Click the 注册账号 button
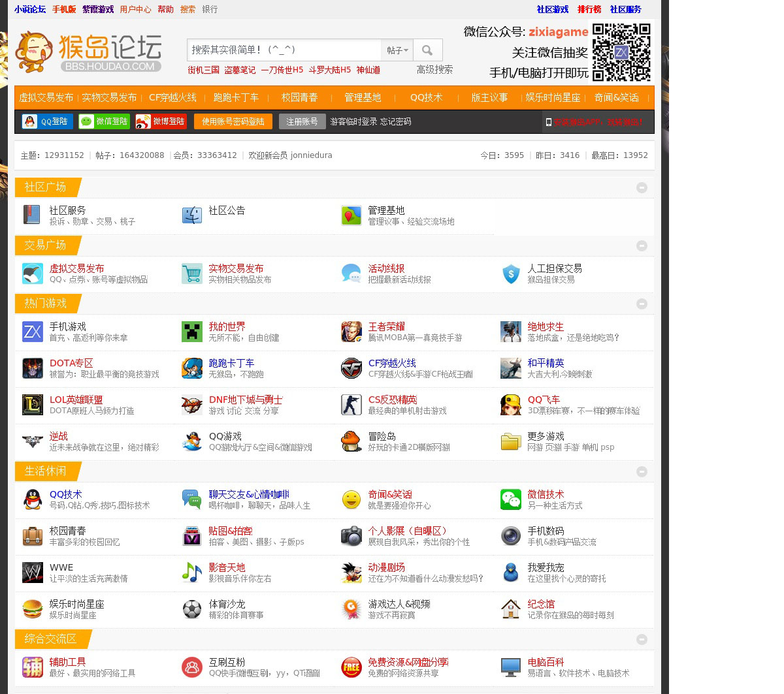 point(302,121)
